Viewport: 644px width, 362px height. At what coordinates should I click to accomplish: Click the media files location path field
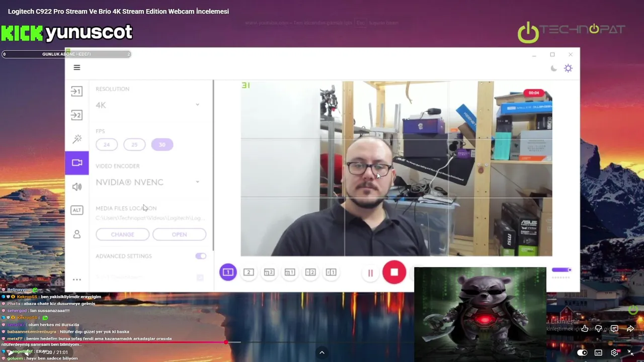pyautogui.click(x=150, y=218)
